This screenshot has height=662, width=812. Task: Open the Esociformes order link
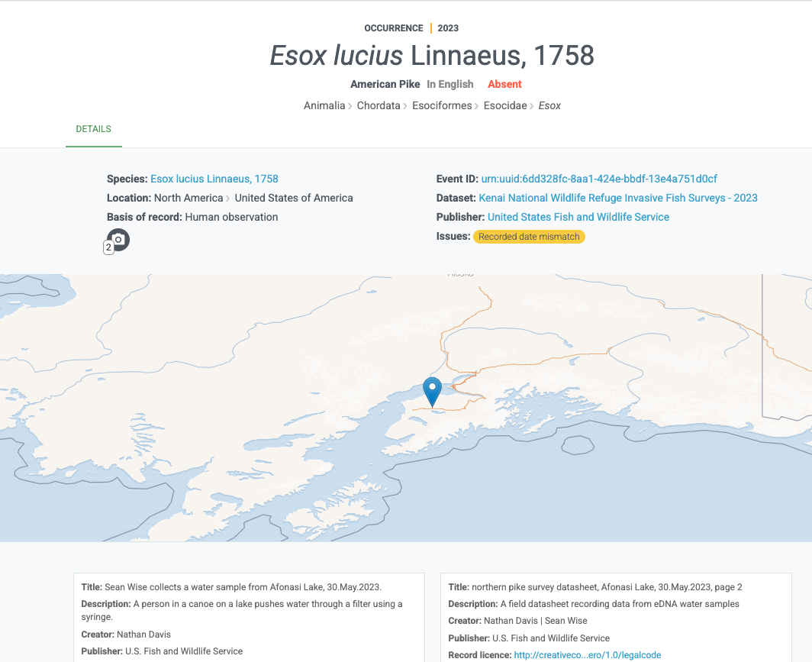tap(442, 105)
